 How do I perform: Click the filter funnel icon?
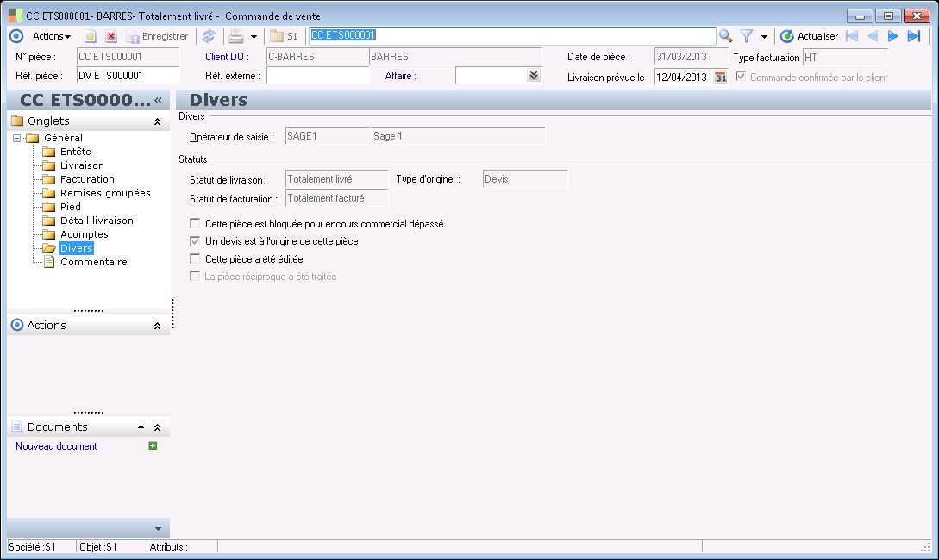coord(748,36)
